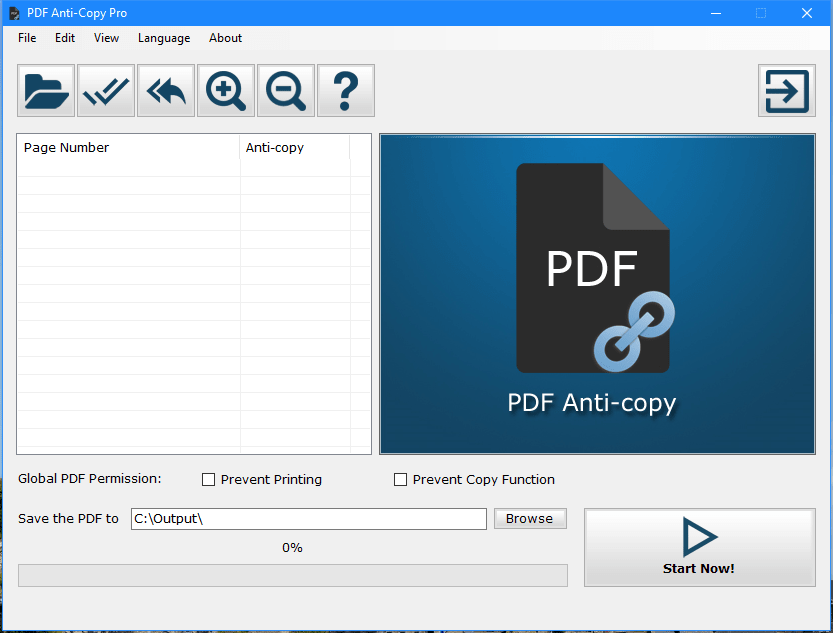Click the exit arrow icon at top right
Screen dimensions: 833x633
tap(787, 91)
